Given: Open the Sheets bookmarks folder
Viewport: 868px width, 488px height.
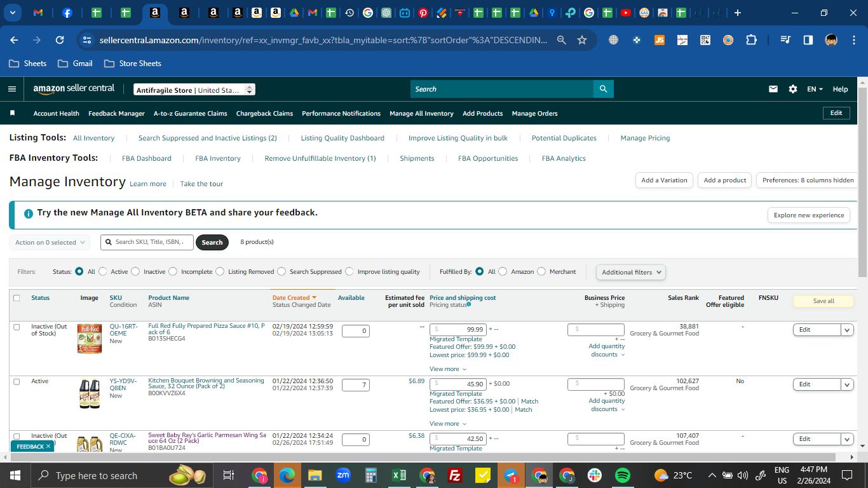Looking at the screenshot, I should (27, 64).
